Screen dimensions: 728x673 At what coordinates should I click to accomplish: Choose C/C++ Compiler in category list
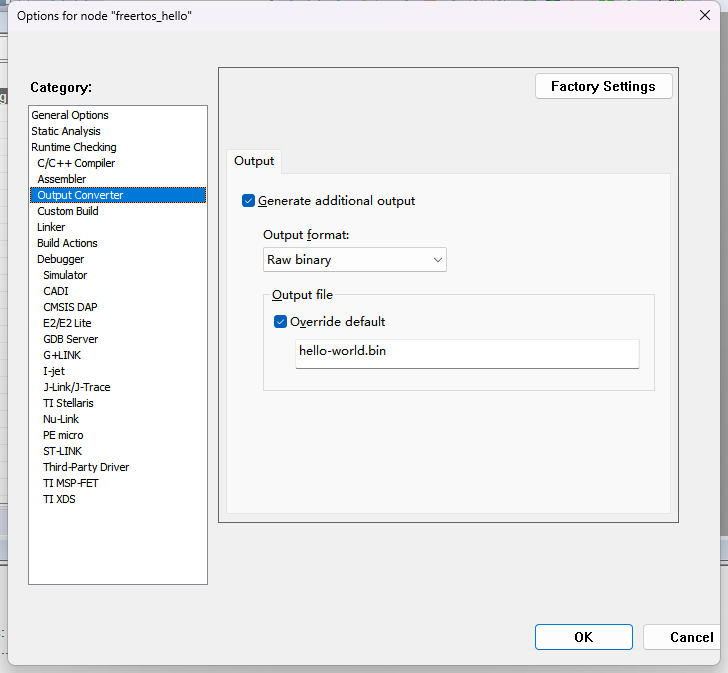point(76,163)
